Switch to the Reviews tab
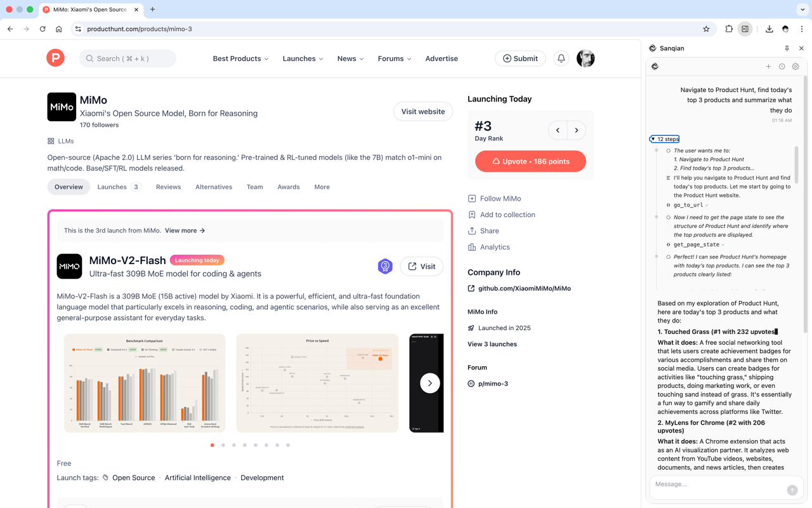Image resolution: width=812 pixels, height=508 pixels. (168, 187)
